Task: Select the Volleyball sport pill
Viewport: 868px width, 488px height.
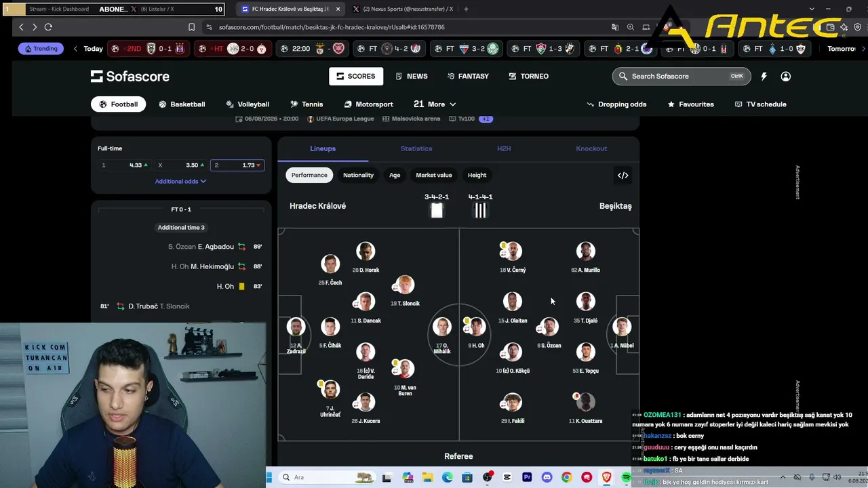Action: point(248,104)
